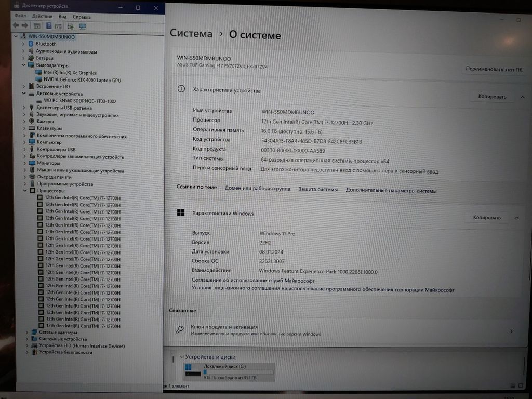The width and height of the screenshot is (532, 399).
Task: Open the Действие menu
Action: coord(42,17)
